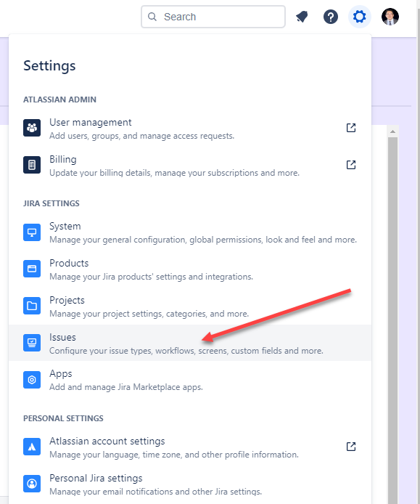Image resolution: width=420 pixels, height=504 pixels.
Task: Open the Products settings entry
Action: [x=190, y=269]
